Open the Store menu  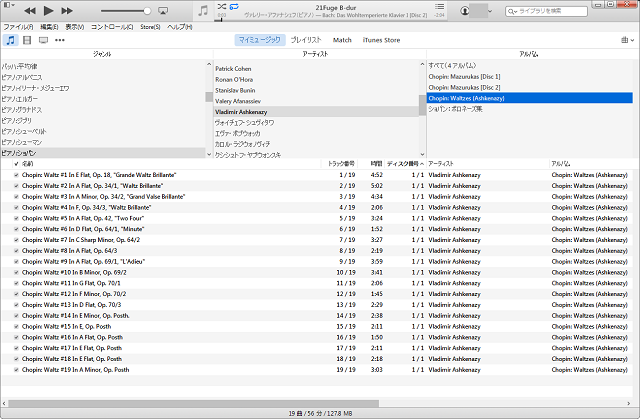coord(150,27)
